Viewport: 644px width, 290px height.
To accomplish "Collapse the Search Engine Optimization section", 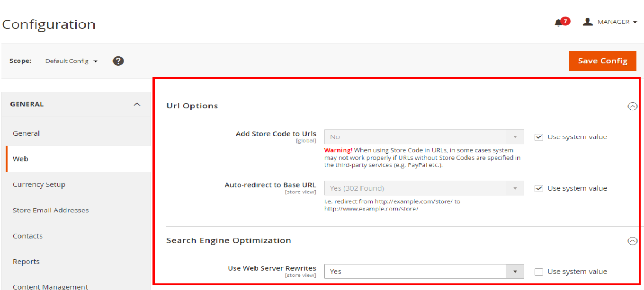I will click(632, 241).
